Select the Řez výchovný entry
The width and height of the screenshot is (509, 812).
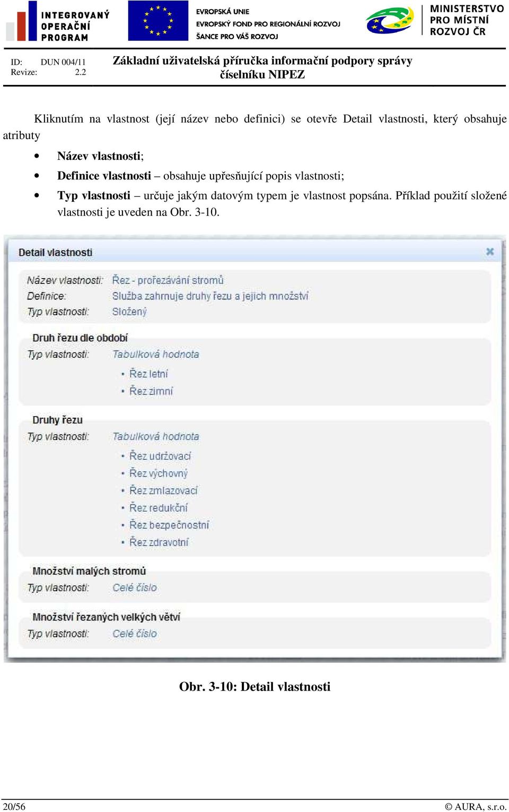tap(159, 473)
